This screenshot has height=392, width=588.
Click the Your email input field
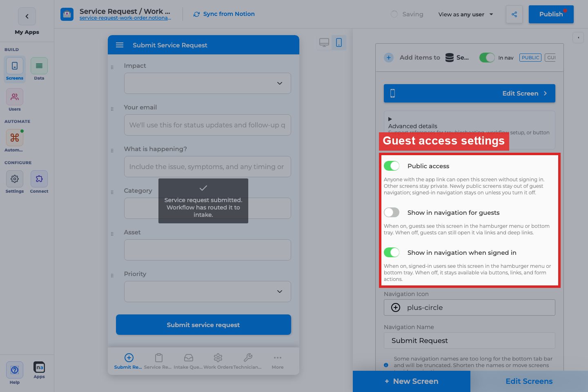coord(207,125)
